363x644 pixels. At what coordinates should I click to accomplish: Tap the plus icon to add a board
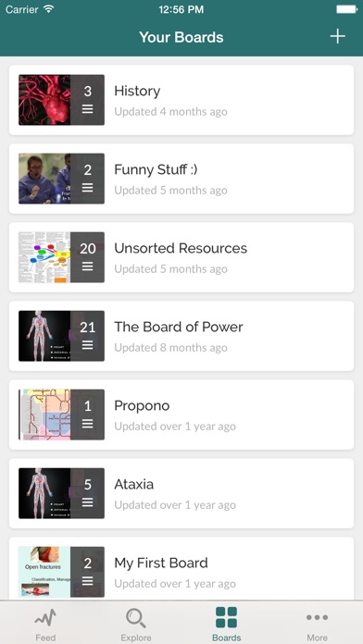pos(337,37)
